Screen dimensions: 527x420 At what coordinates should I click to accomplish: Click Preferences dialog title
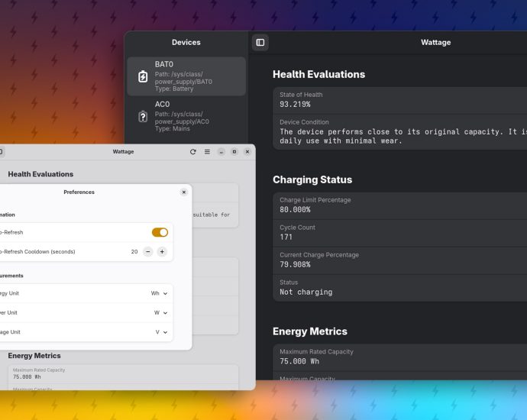(79, 192)
